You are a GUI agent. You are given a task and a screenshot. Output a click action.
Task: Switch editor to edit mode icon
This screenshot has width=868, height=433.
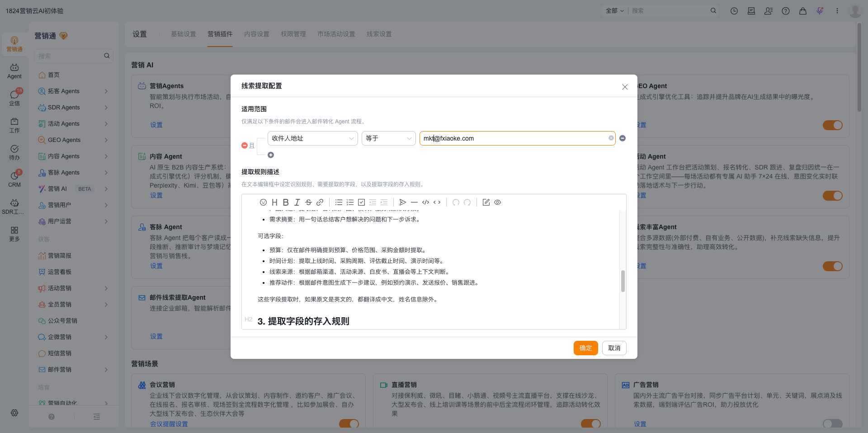[486, 202]
